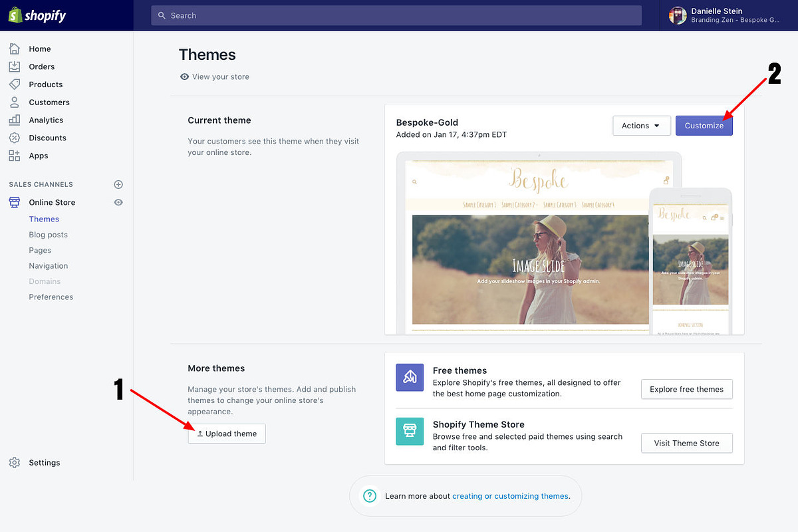Open the Navigation menu item
This screenshot has width=798, height=532.
48,265
